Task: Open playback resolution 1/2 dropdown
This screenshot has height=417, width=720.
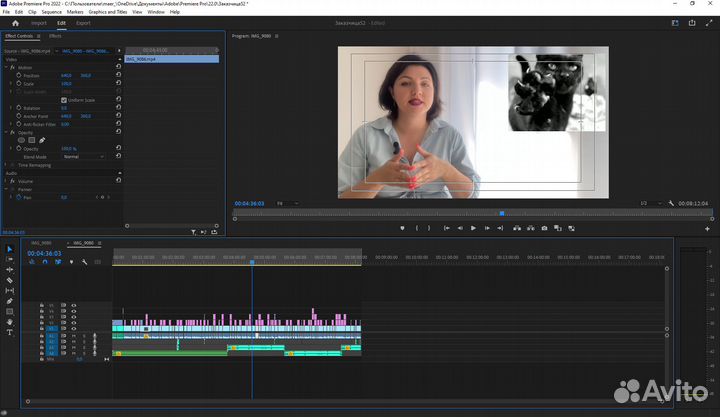Action: (x=651, y=203)
